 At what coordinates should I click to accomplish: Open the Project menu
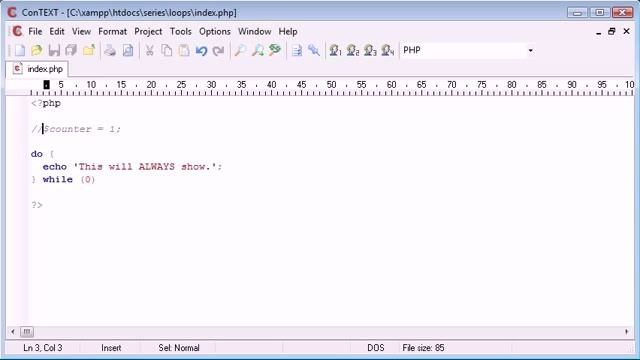point(148,31)
